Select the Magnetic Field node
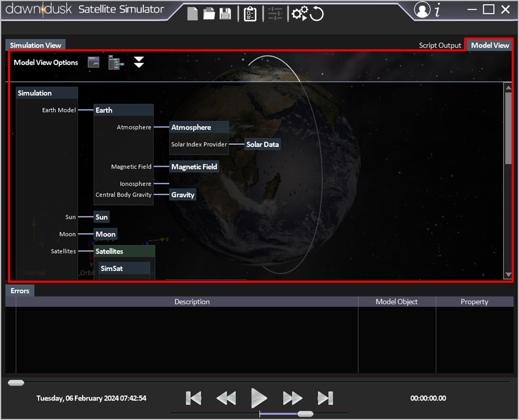The width and height of the screenshot is (519, 420). [x=194, y=167]
